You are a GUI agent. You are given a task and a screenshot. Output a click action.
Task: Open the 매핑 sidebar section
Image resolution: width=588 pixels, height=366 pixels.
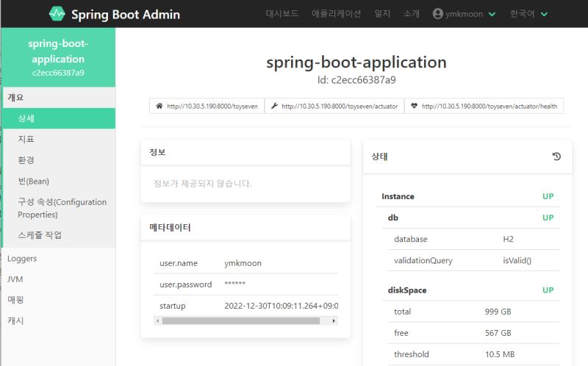click(58, 300)
